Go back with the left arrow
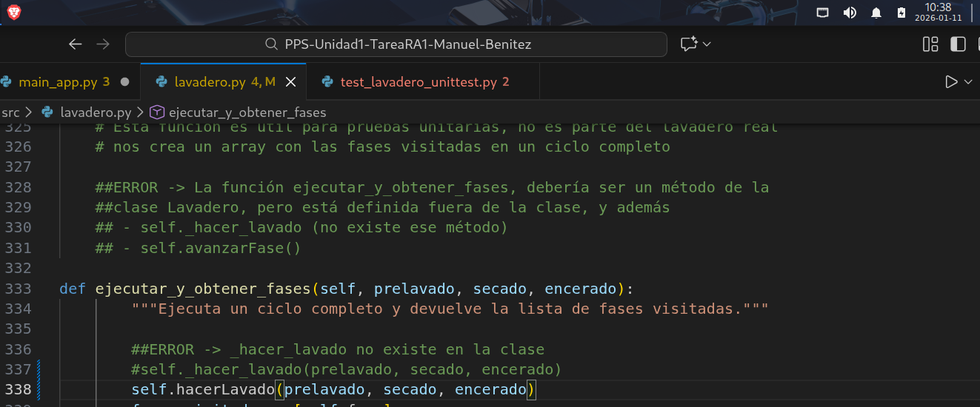This screenshot has width=980, height=407. tap(75, 44)
